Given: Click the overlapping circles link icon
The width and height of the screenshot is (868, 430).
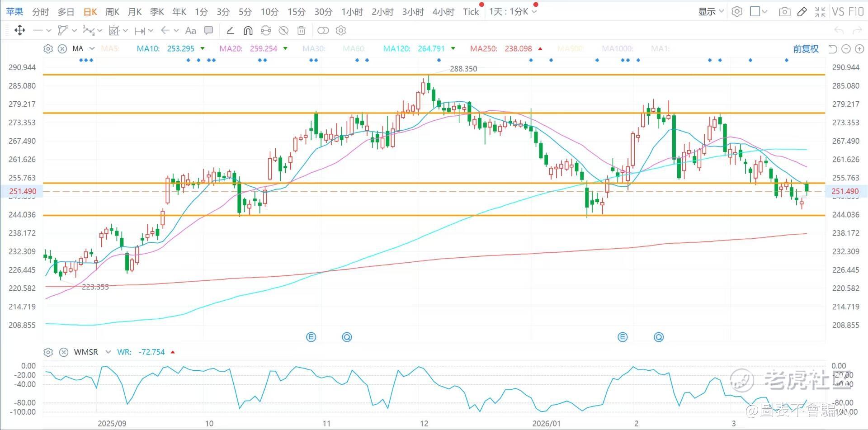Looking at the screenshot, I should coord(323,30).
